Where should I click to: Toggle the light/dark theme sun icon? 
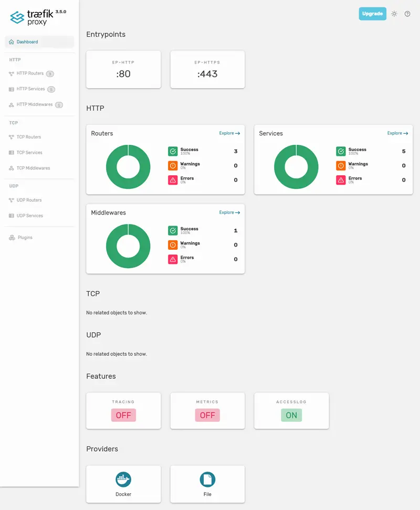(394, 14)
